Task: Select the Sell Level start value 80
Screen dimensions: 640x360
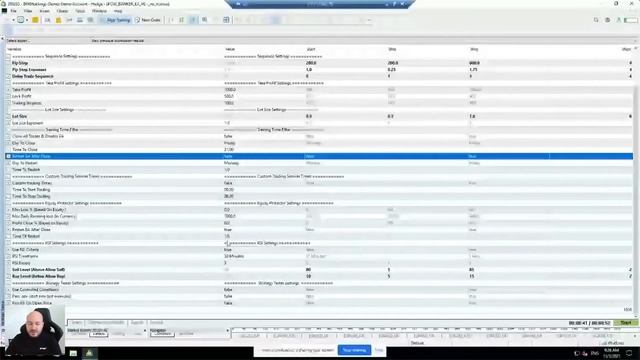Action: click(308, 270)
